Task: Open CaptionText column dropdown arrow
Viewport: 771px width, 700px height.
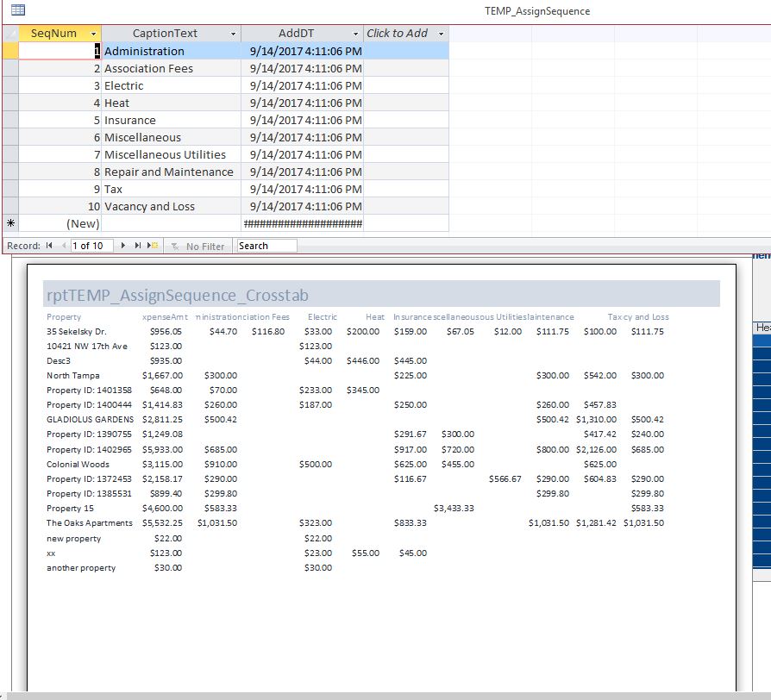Action: pyautogui.click(x=233, y=34)
